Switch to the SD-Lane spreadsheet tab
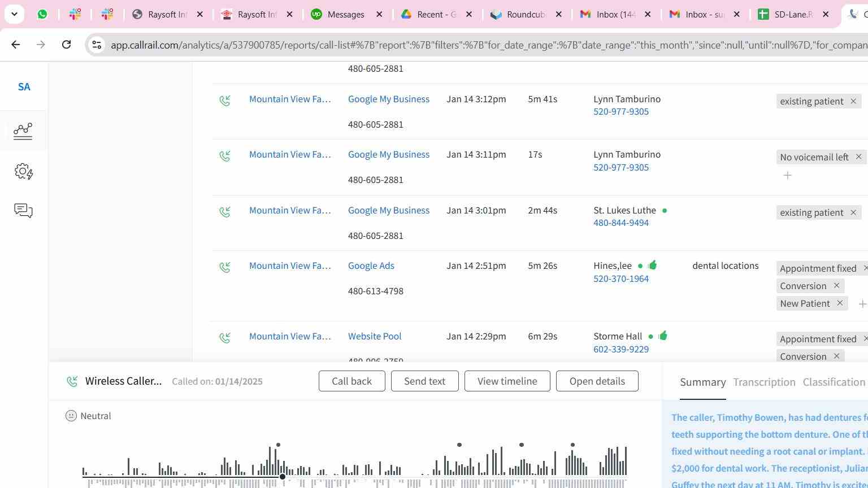 click(793, 14)
